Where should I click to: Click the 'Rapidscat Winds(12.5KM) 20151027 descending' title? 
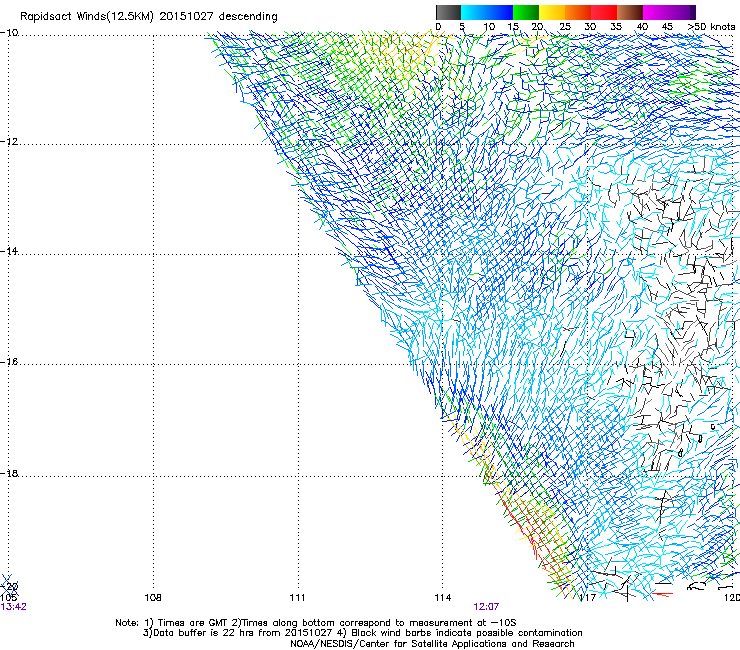tap(149, 17)
